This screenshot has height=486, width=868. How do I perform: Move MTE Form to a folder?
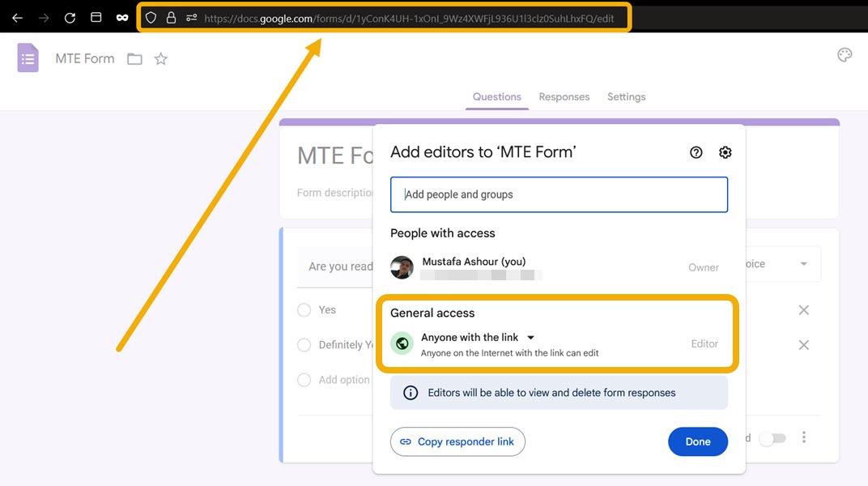(x=134, y=58)
